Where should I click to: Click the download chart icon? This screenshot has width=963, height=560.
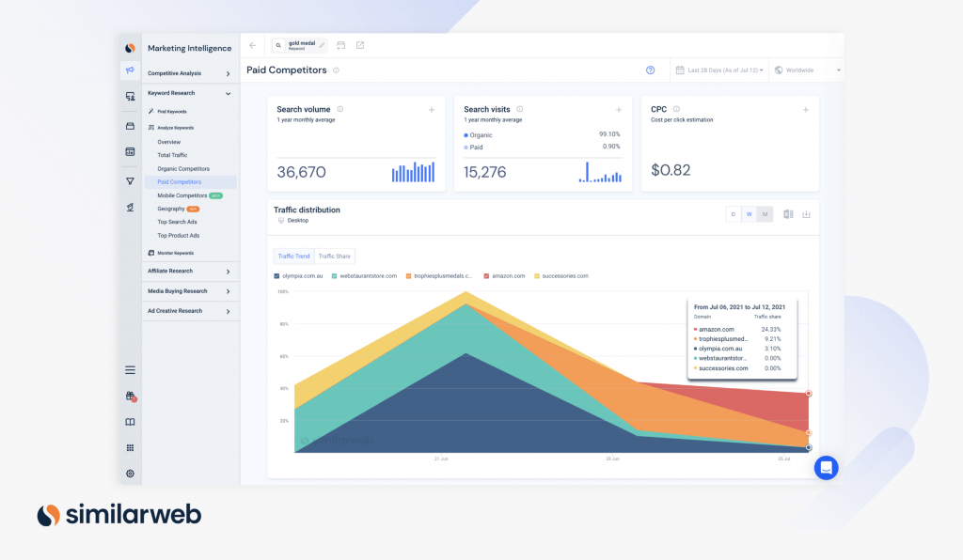(x=806, y=214)
